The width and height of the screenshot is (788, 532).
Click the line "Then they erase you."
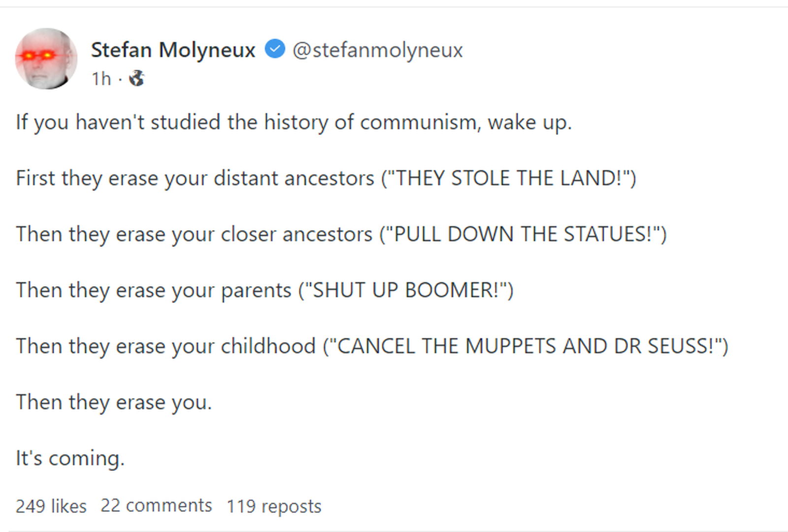click(x=114, y=402)
